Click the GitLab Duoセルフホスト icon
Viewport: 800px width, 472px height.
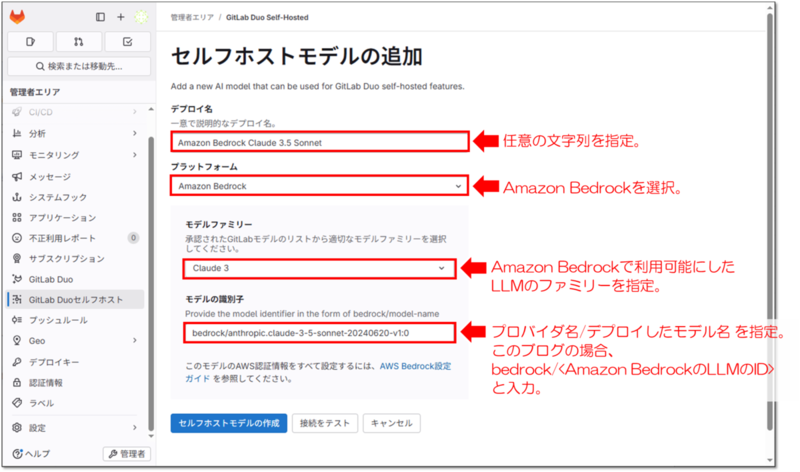(17, 300)
